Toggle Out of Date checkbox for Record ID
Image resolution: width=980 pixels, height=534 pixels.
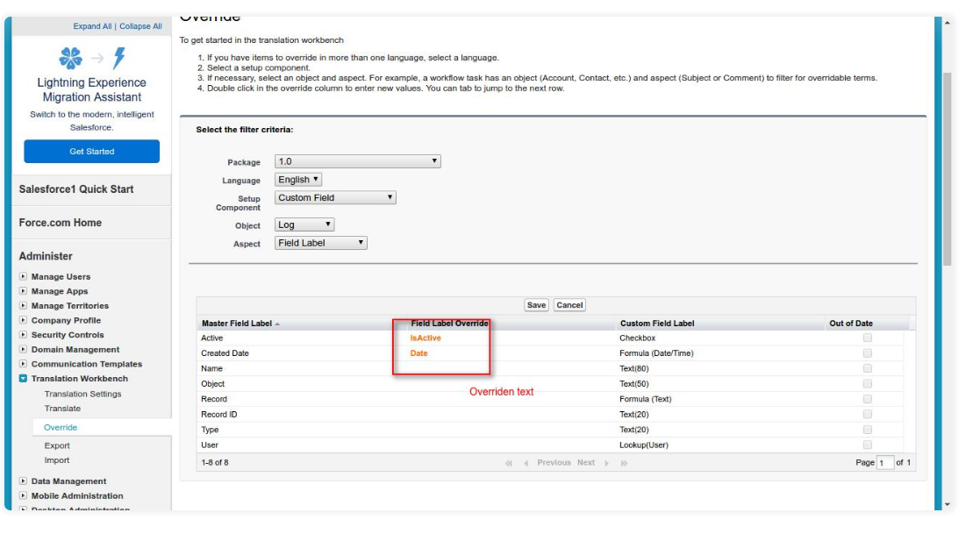pyautogui.click(x=868, y=414)
